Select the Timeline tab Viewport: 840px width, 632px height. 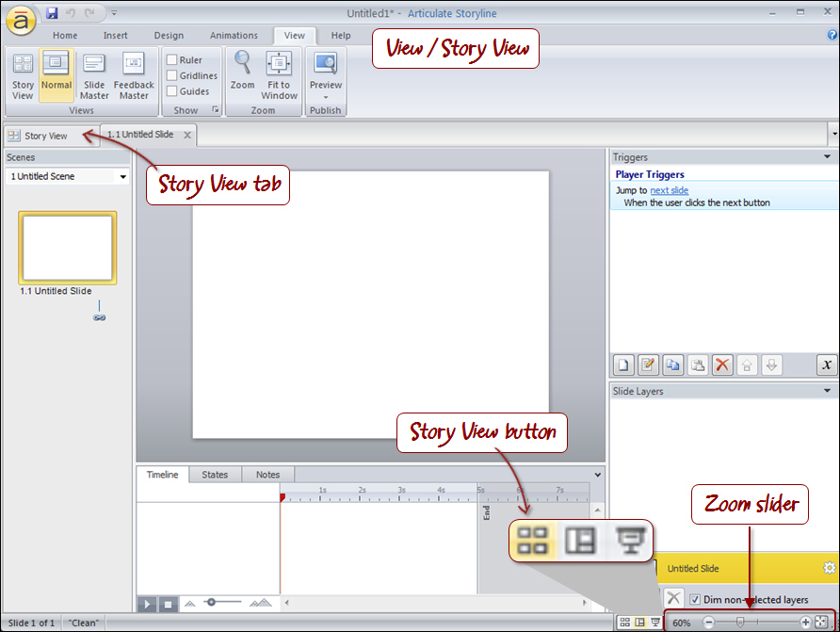pos(162,475)
